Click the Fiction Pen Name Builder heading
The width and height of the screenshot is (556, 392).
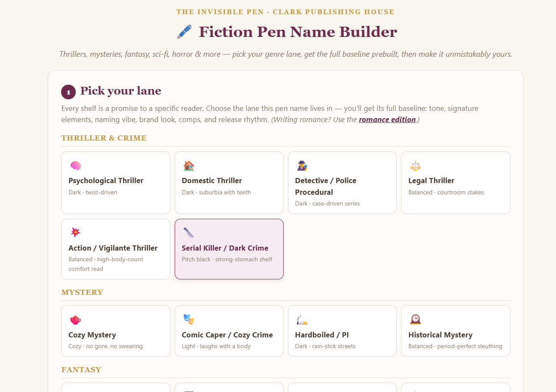coord(298,32)
